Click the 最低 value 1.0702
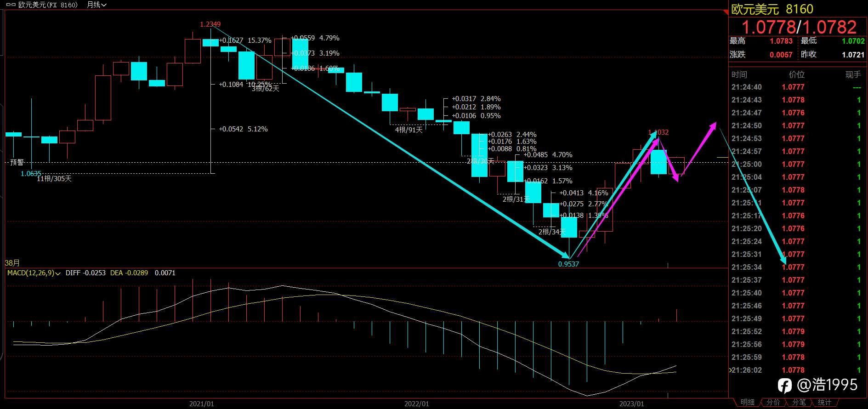 click(x=853, y=41)
